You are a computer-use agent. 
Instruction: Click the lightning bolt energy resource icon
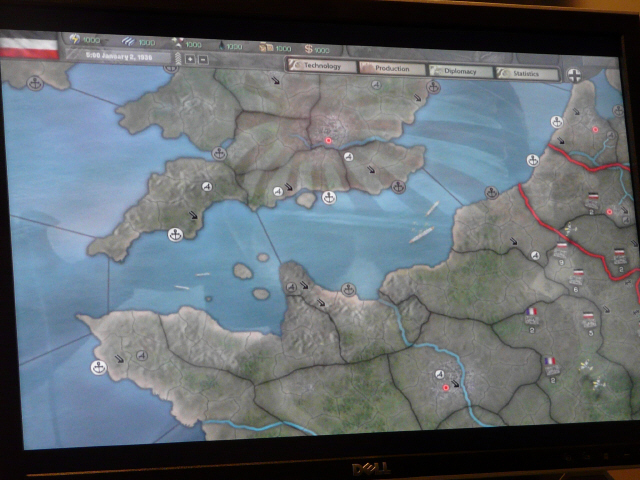74,39
